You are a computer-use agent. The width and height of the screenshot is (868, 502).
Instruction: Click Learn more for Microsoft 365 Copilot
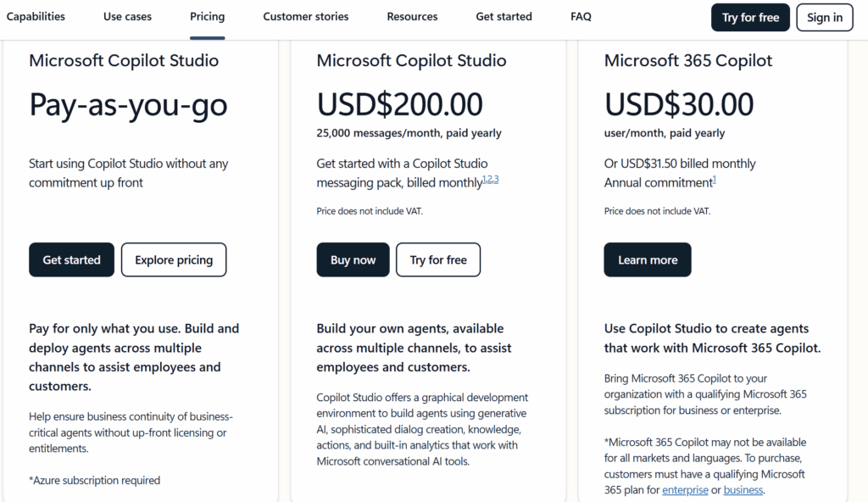(647, 259)
